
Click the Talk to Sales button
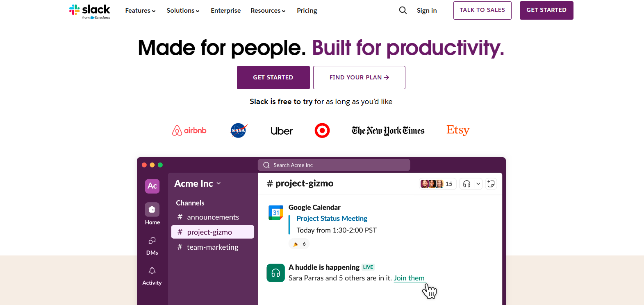(482, 10)
